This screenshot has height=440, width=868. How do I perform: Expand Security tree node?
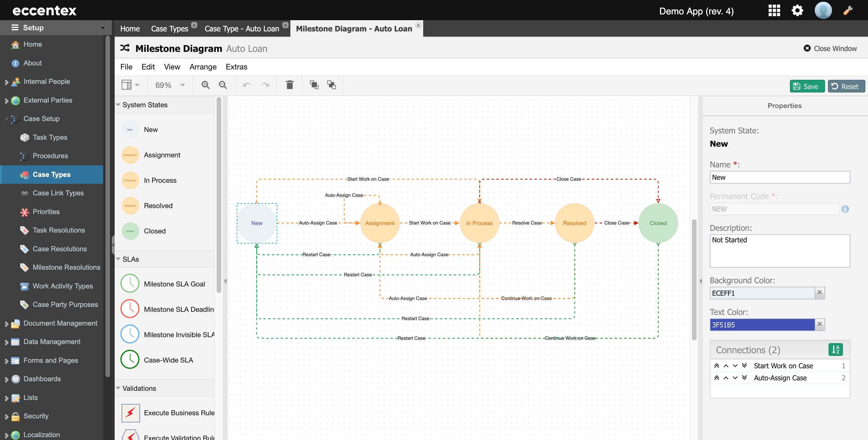pos(6,416)
